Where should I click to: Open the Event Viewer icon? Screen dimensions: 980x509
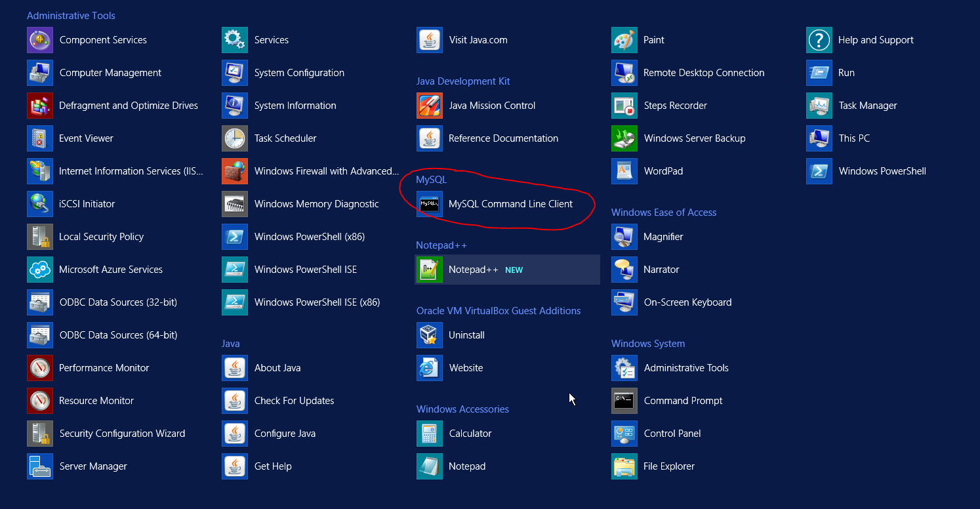tap(40, 138)
